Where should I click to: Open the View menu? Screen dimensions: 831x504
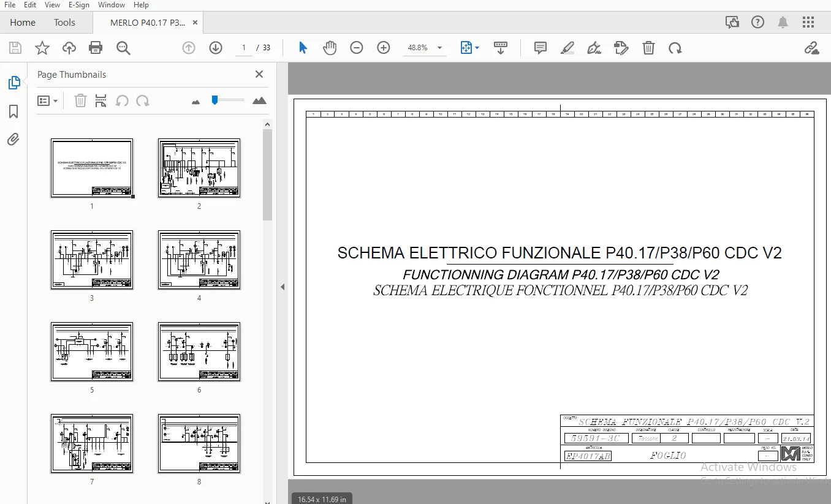point(53,5)
